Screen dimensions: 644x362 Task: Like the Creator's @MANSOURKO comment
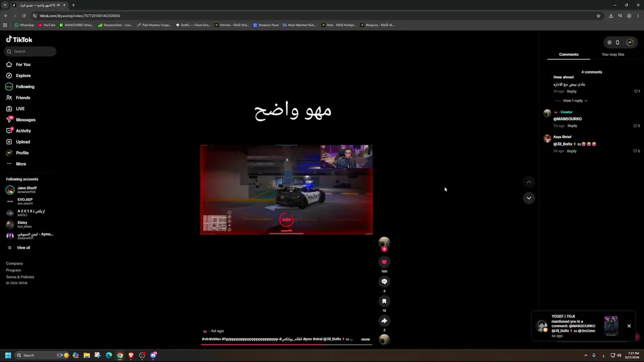[635, 126]
